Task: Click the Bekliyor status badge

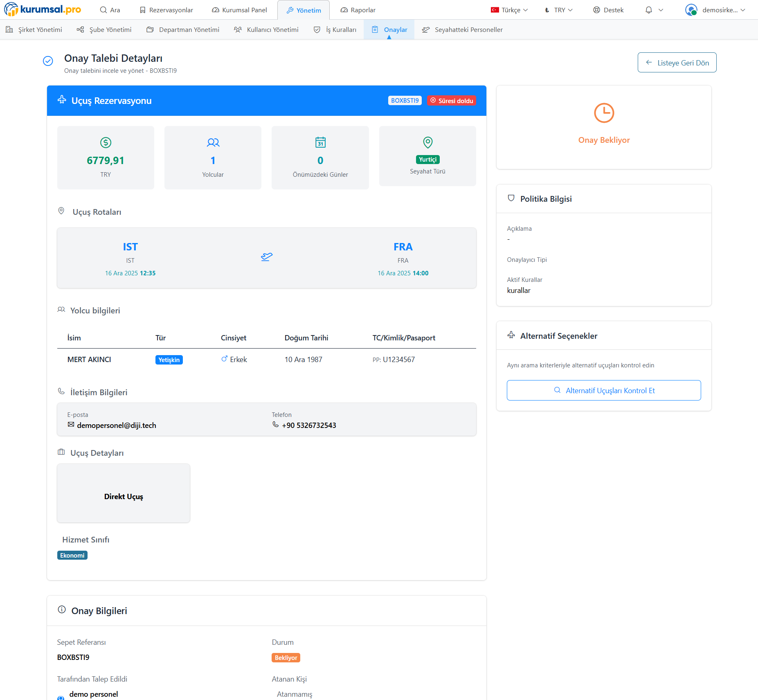Action: [286, 658]
